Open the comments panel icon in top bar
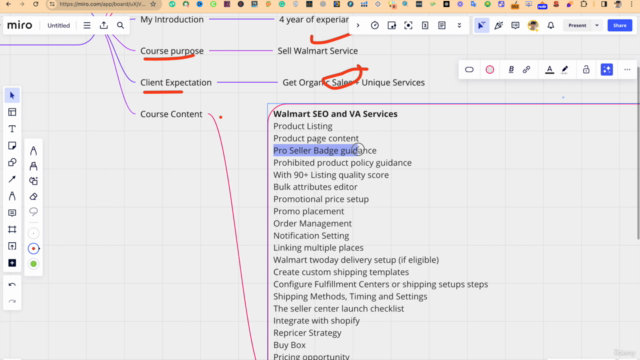The height and width of the screenshot is (360, 640). [x=515, y=25]
